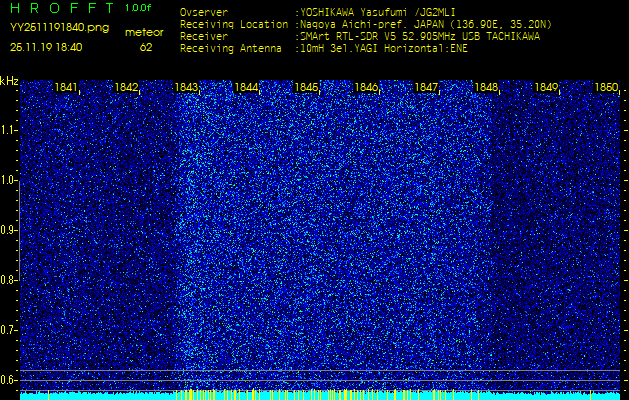The image size is (629, 400).
Task: Click the Ovserver label
Action: pyautogui.click(x=204, y=13)
